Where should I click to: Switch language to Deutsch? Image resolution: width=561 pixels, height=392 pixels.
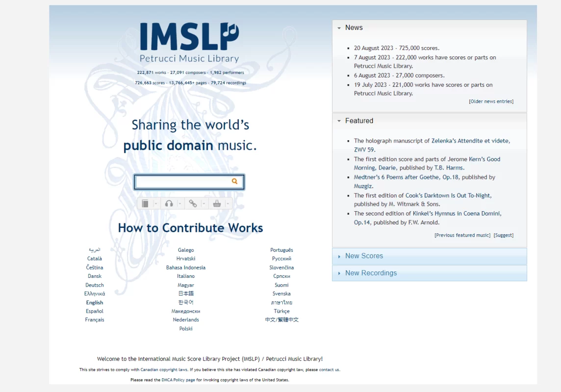point(95,285)
